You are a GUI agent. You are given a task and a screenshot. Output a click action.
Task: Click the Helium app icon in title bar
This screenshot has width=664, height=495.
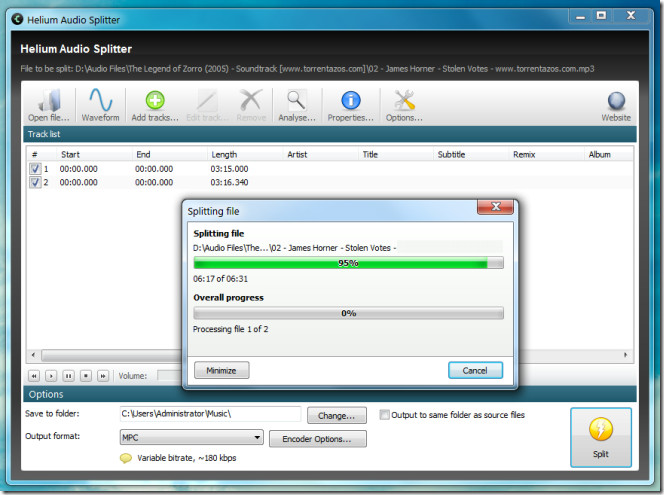coord(17,19)
